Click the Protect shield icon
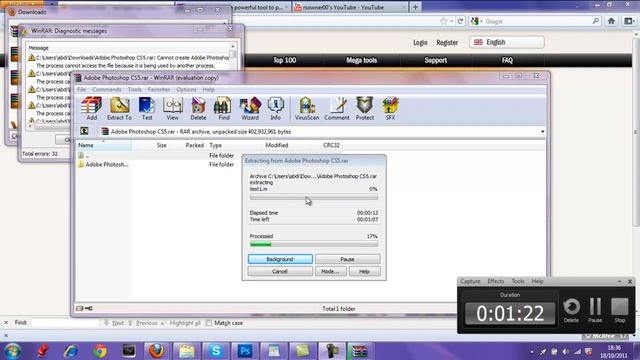 coord(364,109)
